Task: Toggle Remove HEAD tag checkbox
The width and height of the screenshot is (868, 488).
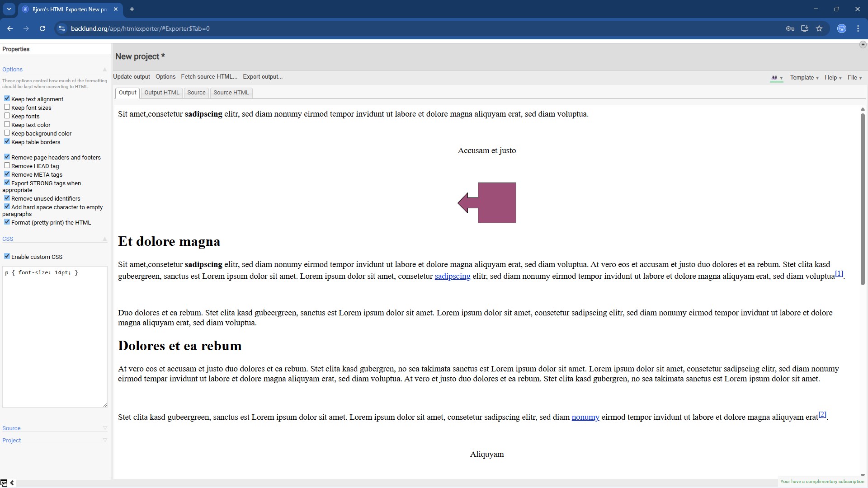Action: click(7, 165)
